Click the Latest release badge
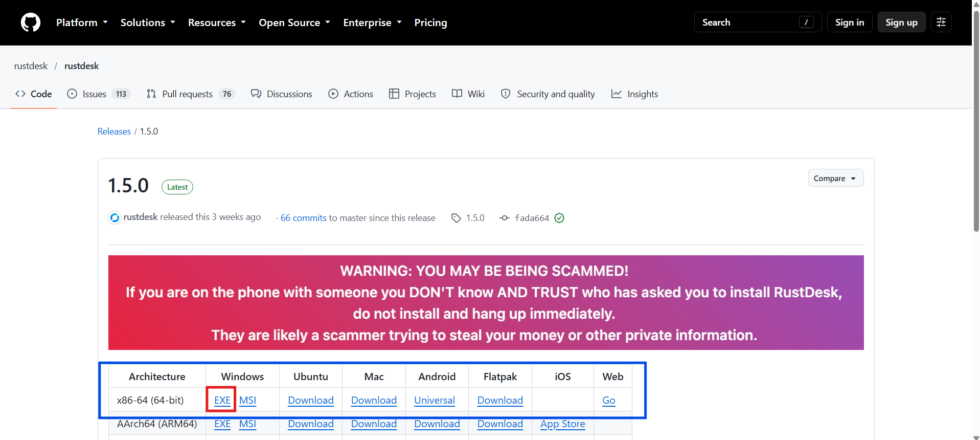 coord(177,187)
